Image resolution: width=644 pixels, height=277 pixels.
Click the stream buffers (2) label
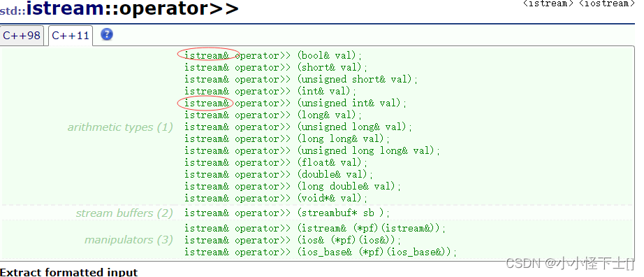[124, 213]
